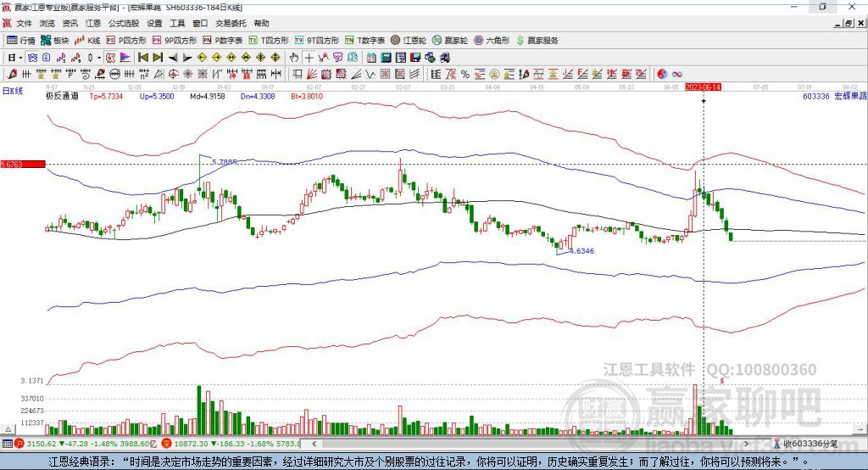Open the P四方形 tool
The image size is (868, 470).
(x=126, y=41)
